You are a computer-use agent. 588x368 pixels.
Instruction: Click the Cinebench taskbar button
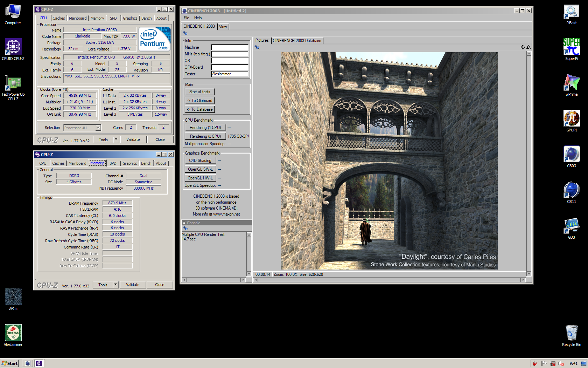28,363
